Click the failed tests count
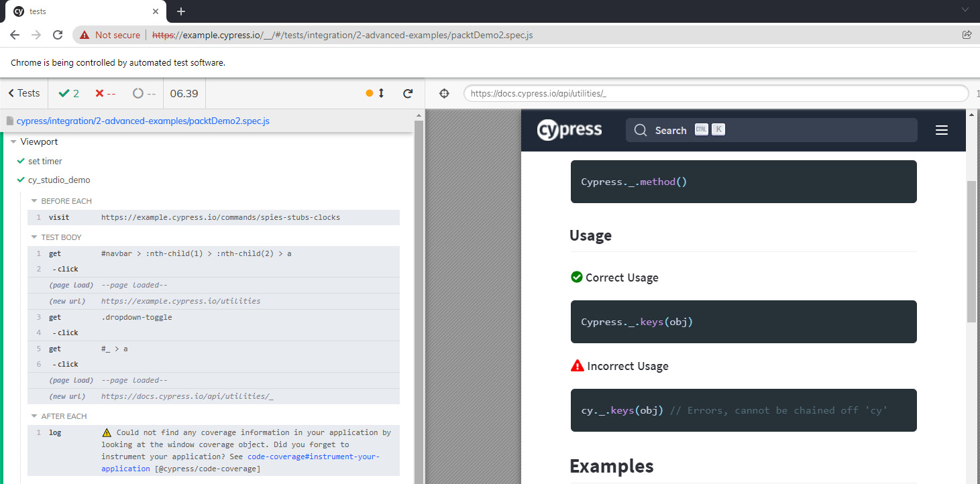This screenshot has width=980, height=484. [x=105, y=94]
